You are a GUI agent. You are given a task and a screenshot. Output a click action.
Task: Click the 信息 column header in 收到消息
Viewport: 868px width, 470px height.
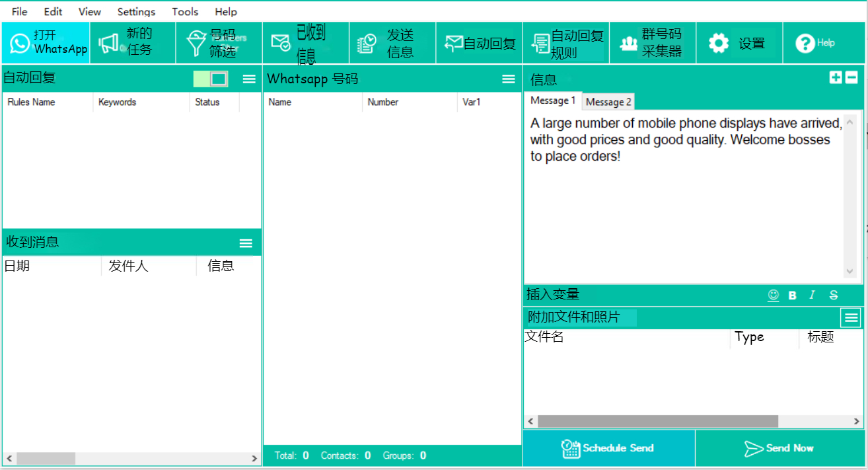coord(229,266)
